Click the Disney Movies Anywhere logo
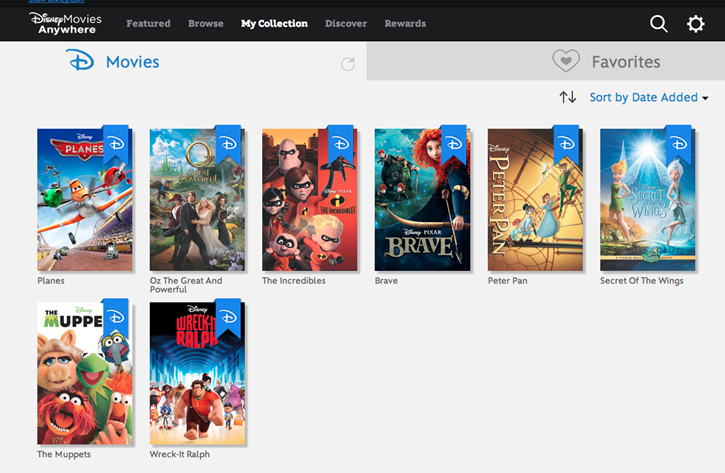The height and width of the screenshot is (473, 725). [66, 23]
